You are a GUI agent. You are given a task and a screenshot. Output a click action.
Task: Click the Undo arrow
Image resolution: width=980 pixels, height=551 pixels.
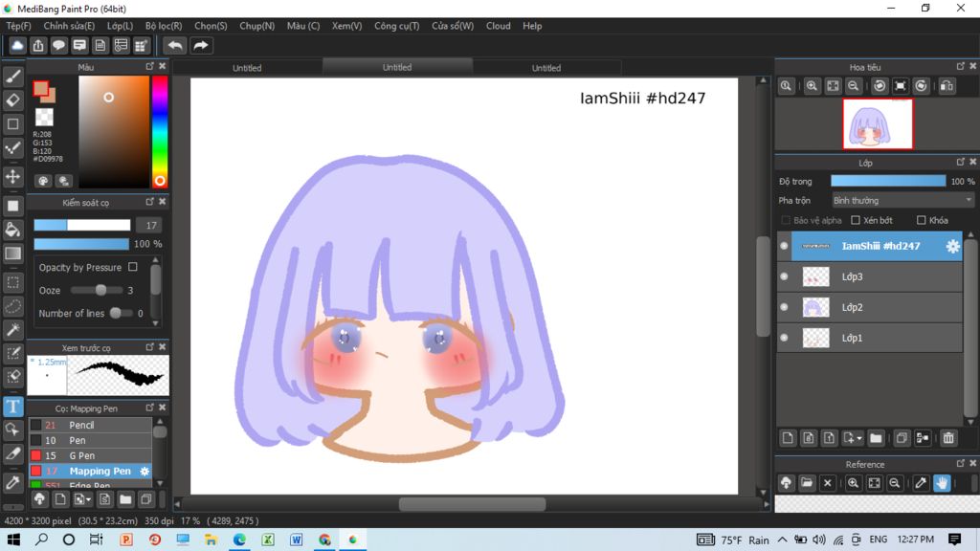point(175,46)
